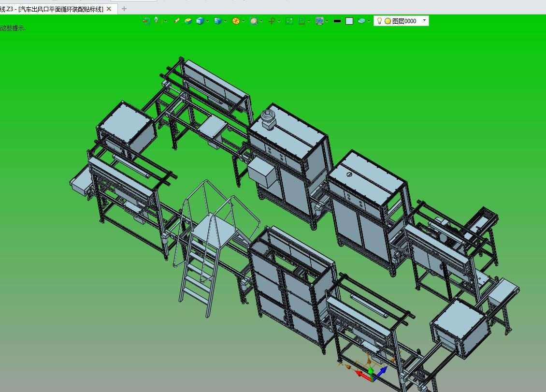Close the 汽车出风口平面循环装配贴标线 tab
The width and height of the screenshot is (546, 392).
pos(109,9)
